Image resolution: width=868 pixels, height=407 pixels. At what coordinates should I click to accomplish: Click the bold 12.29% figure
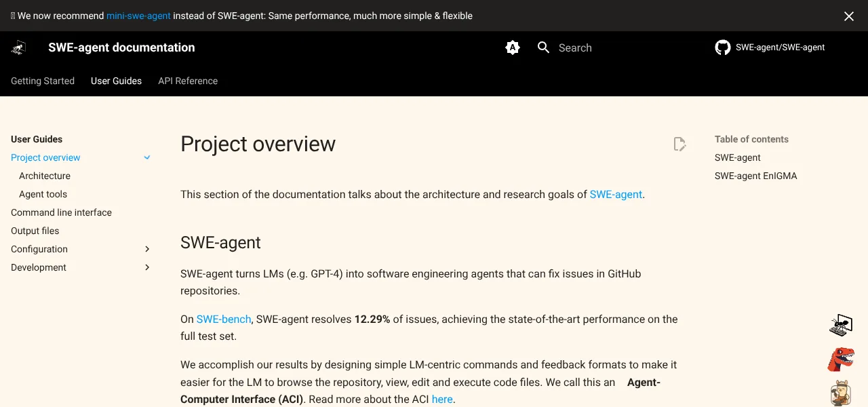[372, 319]
